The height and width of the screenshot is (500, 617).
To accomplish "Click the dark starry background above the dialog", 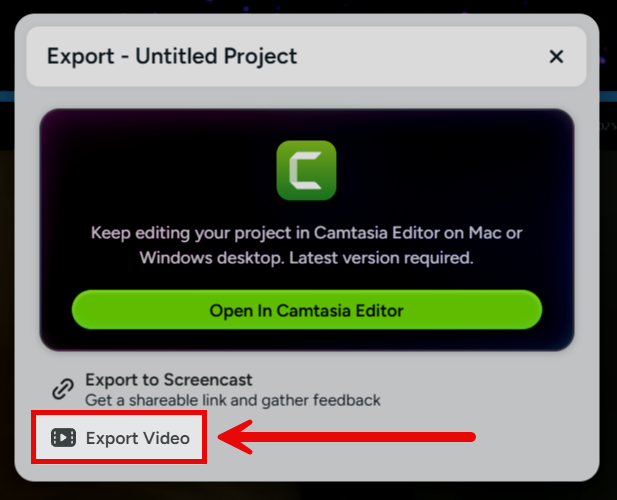I will (307, 6).
